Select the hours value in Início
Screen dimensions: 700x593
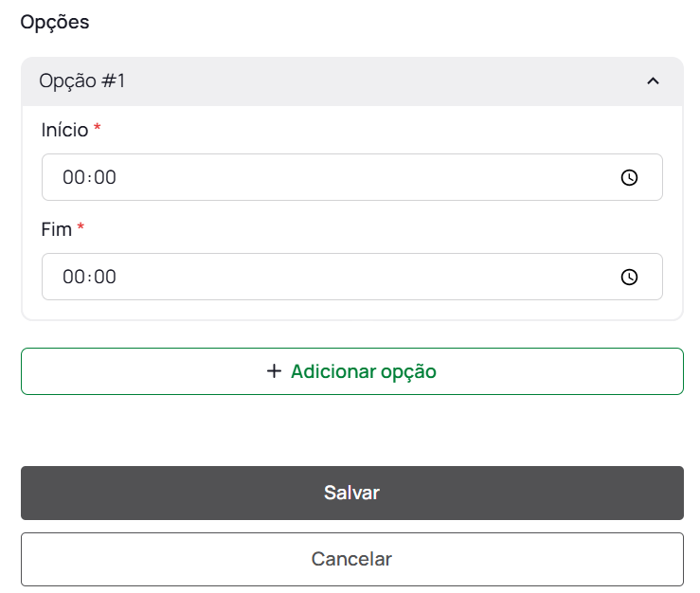73,178
